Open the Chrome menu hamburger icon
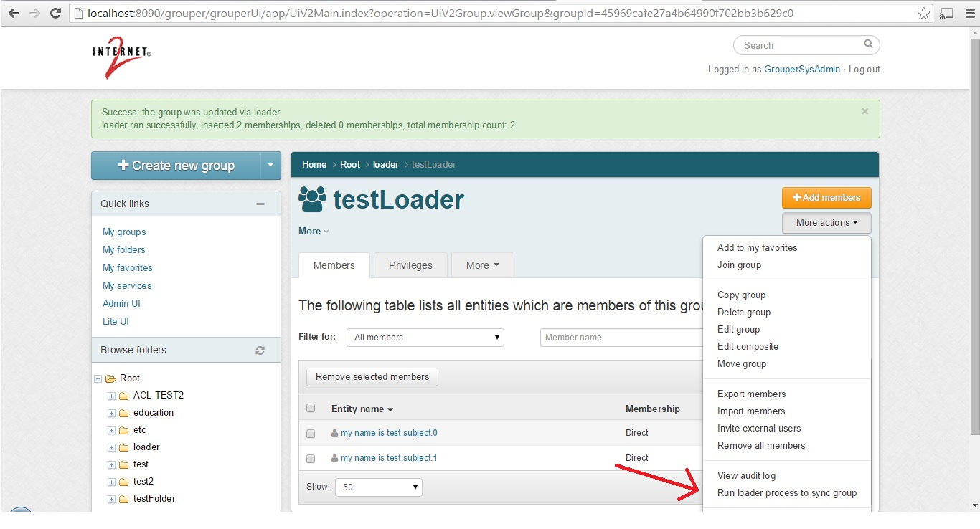Viewport: 980px width, 529px height. click(969, 13)
